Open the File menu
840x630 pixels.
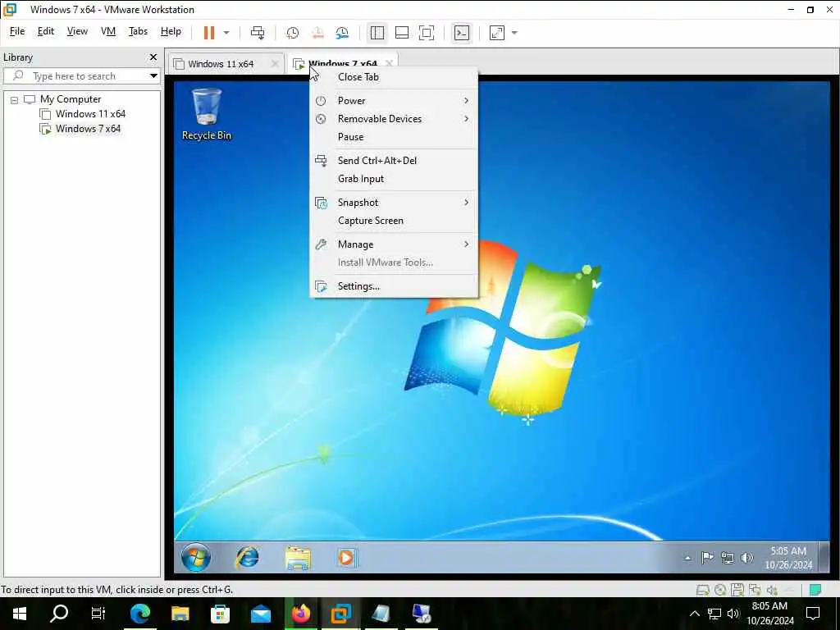click(17, 31)
